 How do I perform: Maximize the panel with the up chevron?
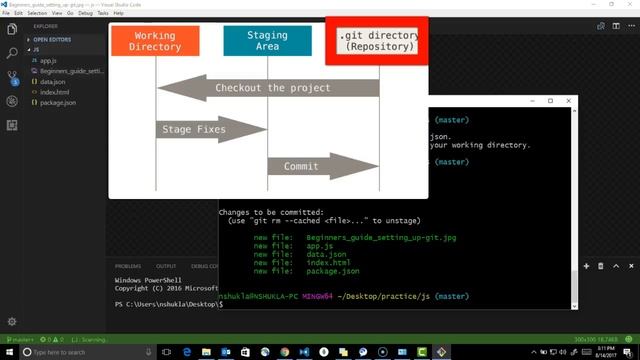616,266
